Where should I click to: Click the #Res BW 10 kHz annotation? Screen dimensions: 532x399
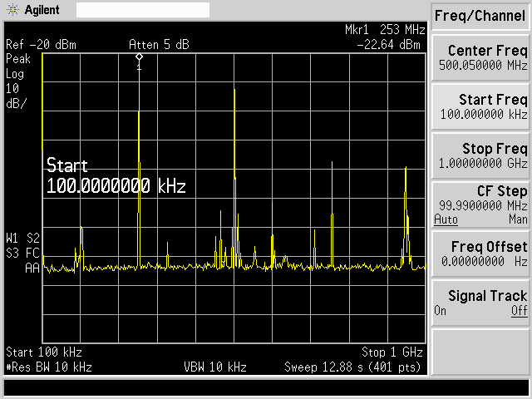(x=49, y=367)
